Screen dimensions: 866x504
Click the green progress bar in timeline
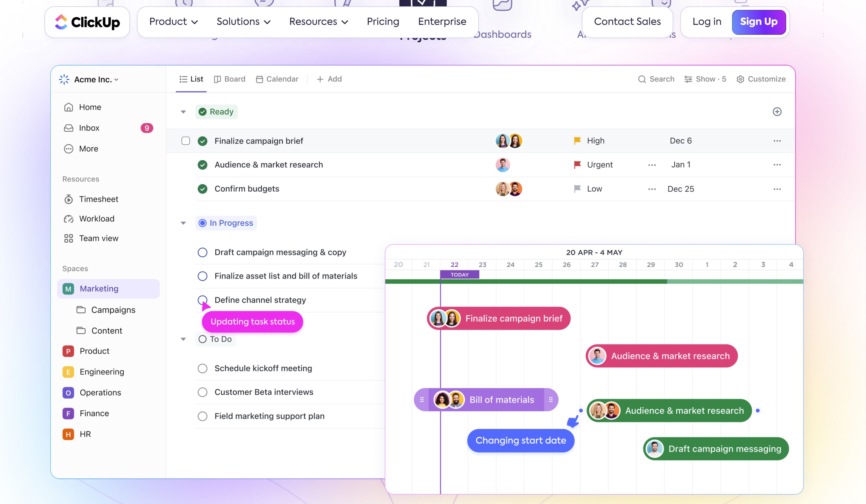coord(550,281)
